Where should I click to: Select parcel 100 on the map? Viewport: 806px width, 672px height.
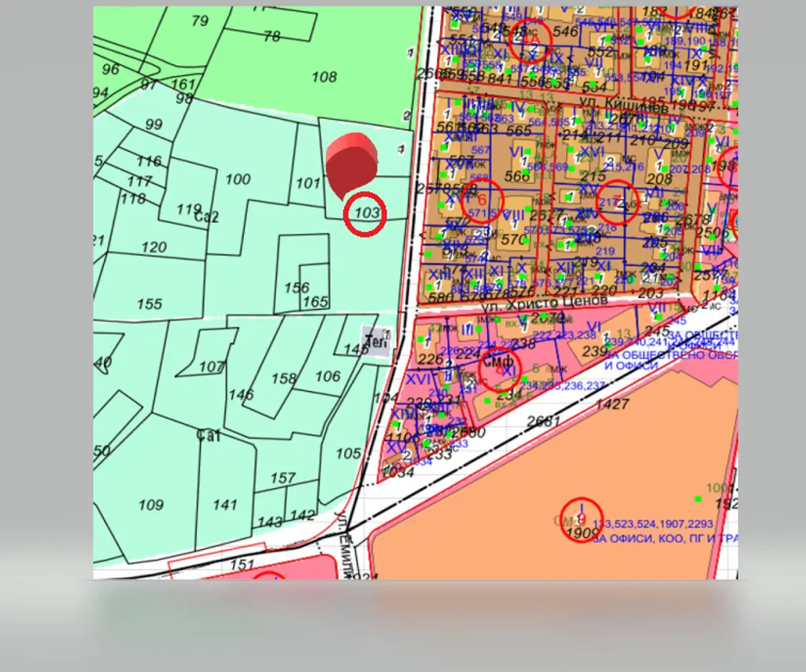[x=238, y=179]
